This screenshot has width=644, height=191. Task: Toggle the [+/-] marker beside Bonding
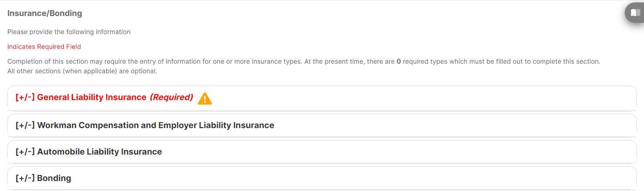click(x=25, y=178)
